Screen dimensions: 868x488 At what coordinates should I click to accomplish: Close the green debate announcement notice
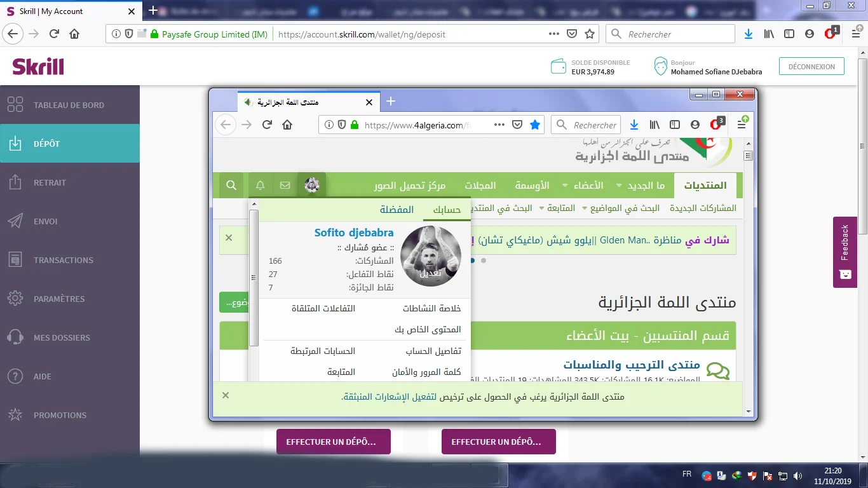click(229, 238)
